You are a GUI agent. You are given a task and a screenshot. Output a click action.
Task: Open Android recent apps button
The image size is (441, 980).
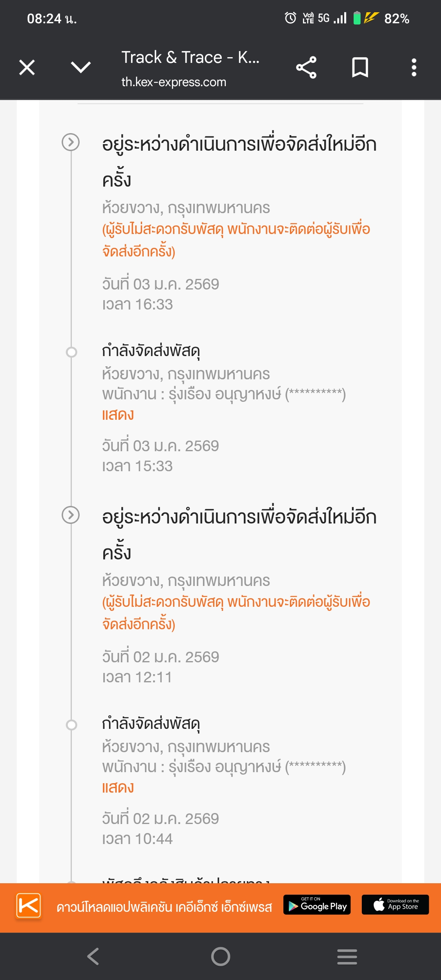pyautogui.click(x=347, y=957)
